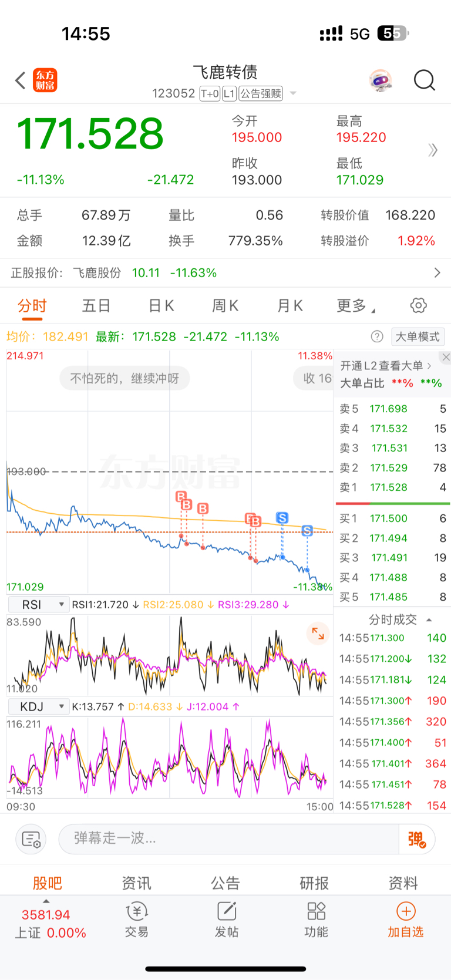Tap the first blue S sell marker
Image resolution: width=451 pixels, height=980 pixels.
[x=282, y=518]
